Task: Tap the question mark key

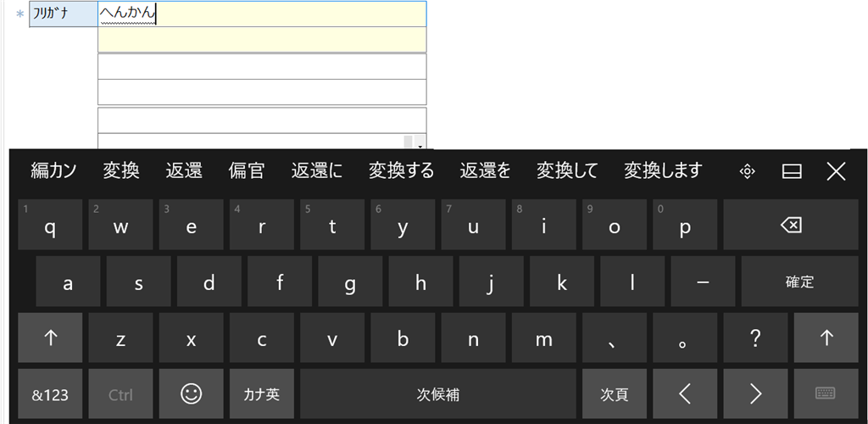Action: pos(755,338)
